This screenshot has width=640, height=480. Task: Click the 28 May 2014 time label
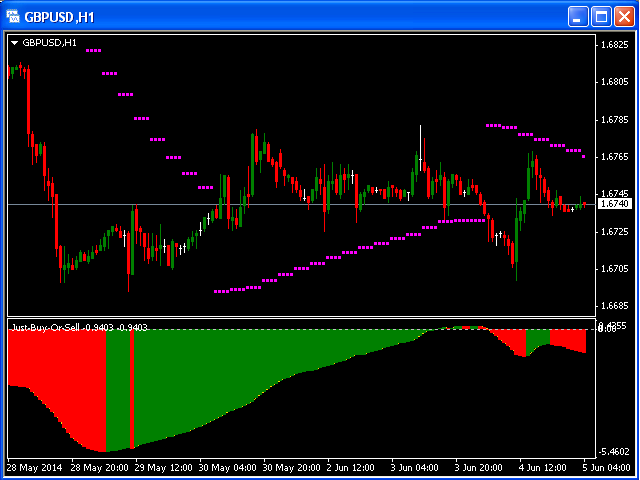pos(34,467)
